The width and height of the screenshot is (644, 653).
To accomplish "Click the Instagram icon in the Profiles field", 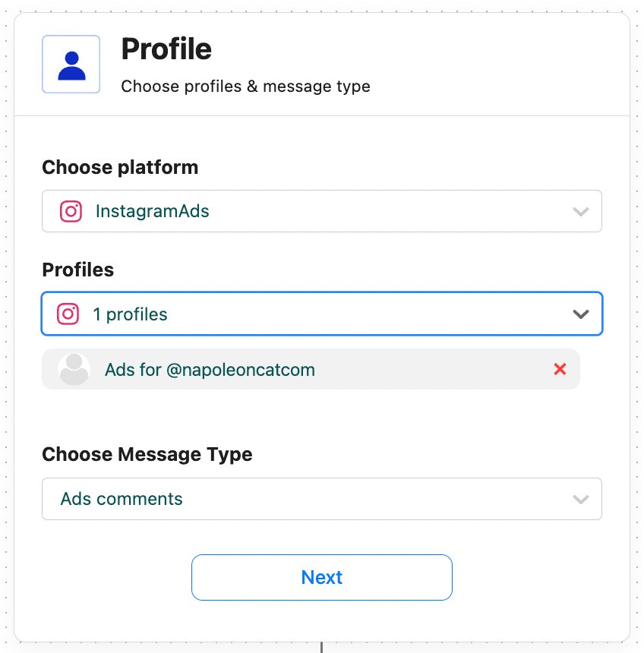I will tap(68, 314).
